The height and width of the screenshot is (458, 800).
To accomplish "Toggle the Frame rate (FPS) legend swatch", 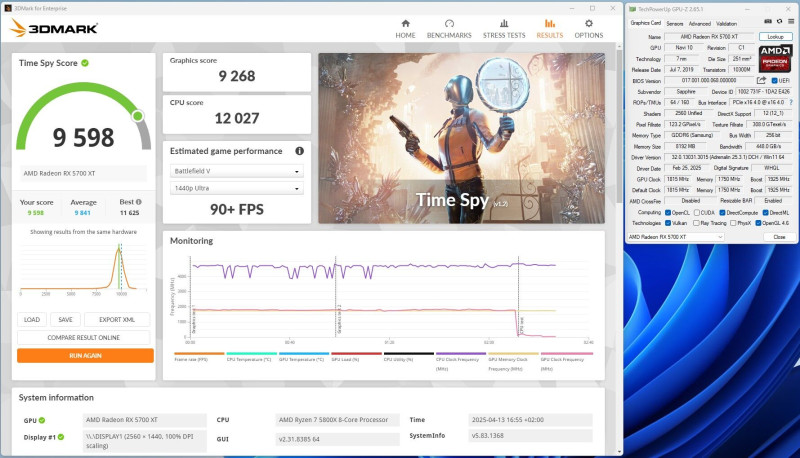I will (199, 353).
